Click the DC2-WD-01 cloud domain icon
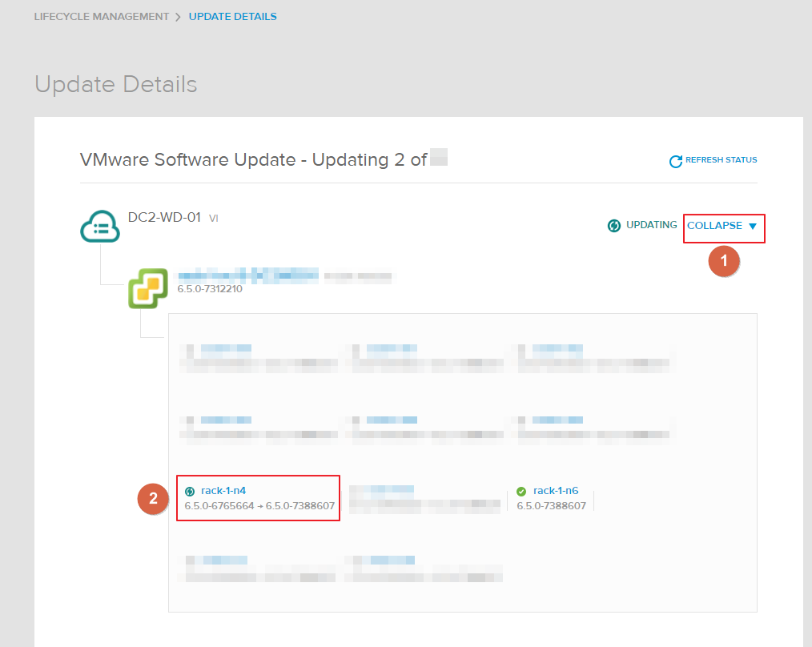This screenshot has height=647, width=812. (100, 227)
